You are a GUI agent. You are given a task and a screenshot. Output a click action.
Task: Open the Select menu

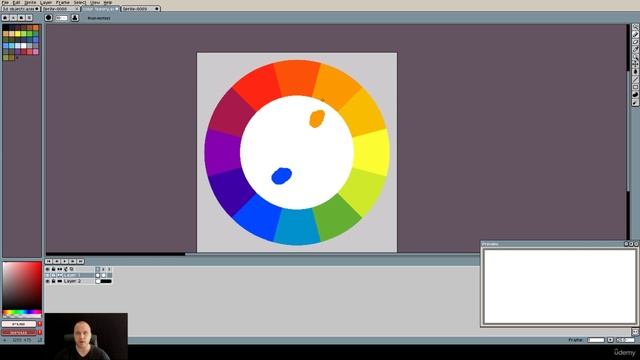click(80, 2)
